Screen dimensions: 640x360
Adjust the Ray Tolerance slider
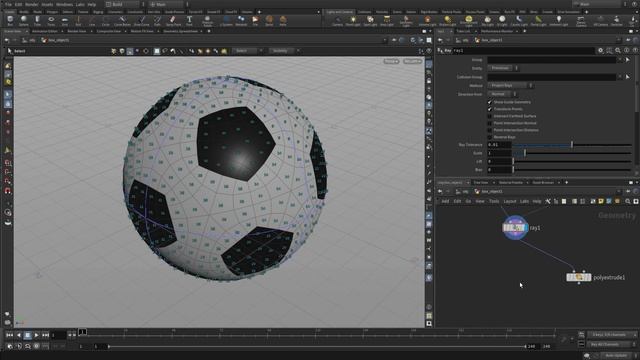572,144
